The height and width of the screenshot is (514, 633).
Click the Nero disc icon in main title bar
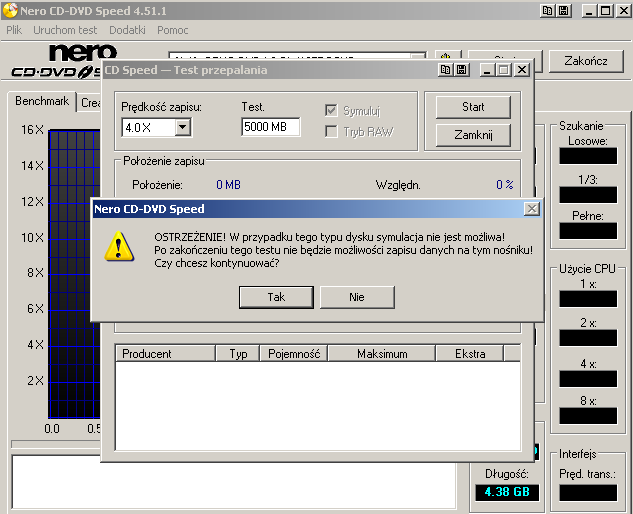[x=10, y=10]
